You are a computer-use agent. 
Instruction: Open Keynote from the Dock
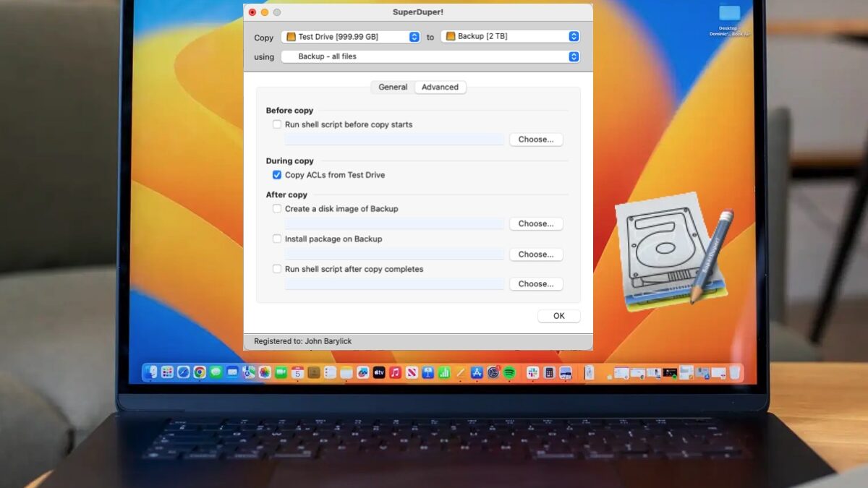click(428, 372)
